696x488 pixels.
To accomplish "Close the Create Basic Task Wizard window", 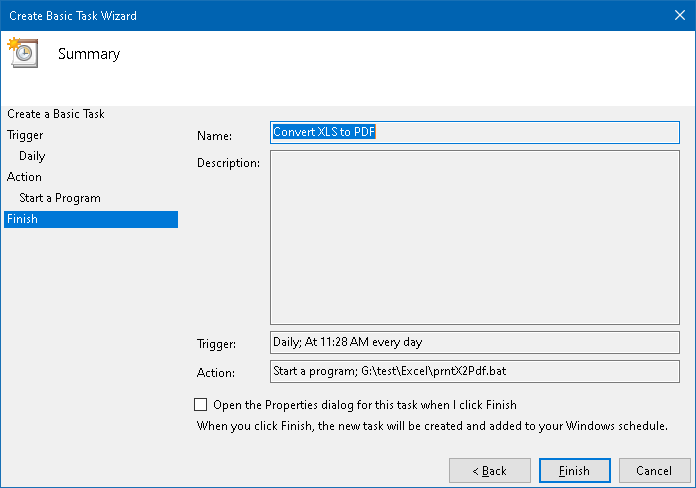I will point(680,16).
